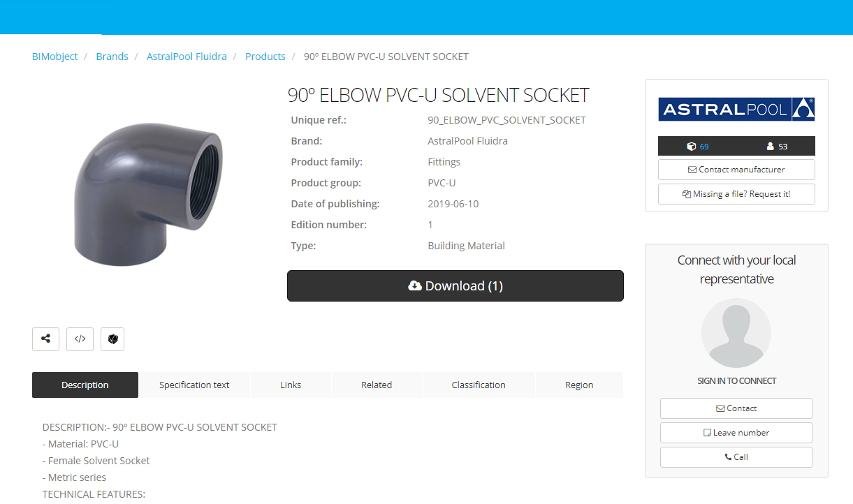
Task: Open the embed code icon button
Action: coord(80,339)
